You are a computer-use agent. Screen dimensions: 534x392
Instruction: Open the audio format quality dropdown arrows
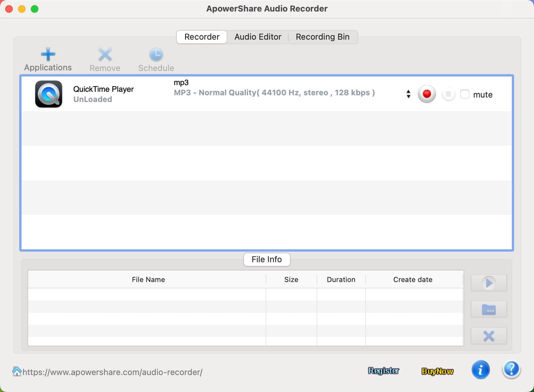point(408,94)
